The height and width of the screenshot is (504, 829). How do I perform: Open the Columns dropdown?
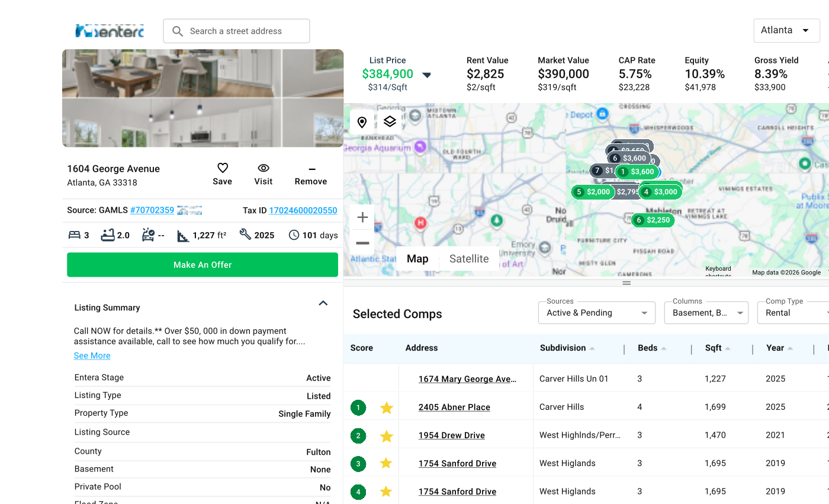coord(706,313)
